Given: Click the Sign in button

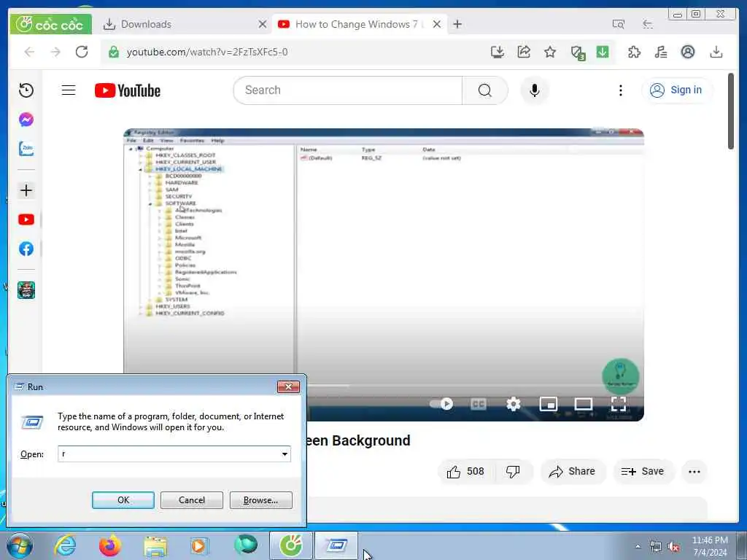Looking at the screenshot, I should click(x=677, y=90).
